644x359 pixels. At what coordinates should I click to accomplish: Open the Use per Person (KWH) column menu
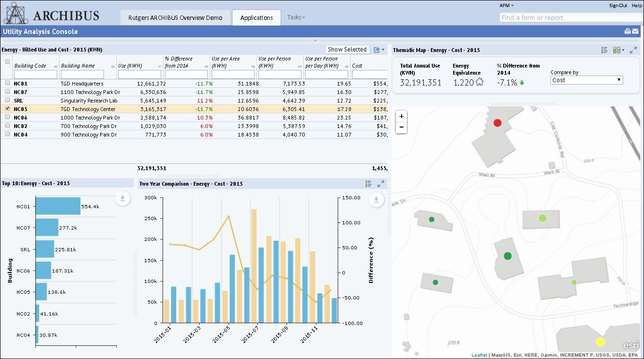(x=301, y=67)
